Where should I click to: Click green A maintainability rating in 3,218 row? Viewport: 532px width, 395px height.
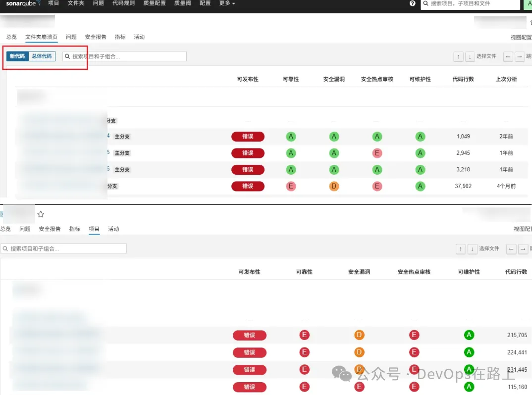coord(420,169)
